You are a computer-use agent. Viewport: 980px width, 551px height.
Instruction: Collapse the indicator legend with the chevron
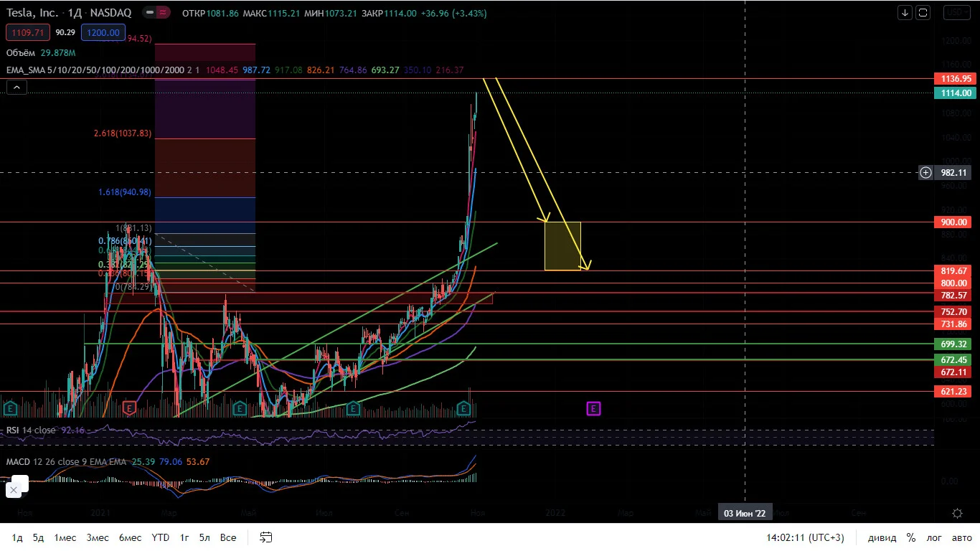tap(17, 88)
